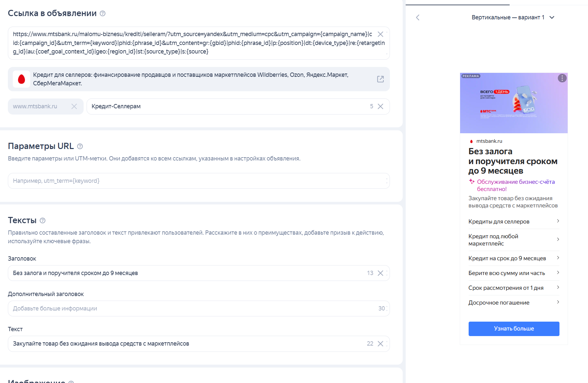Screen dimensions: 588x383
Task: Clear the Заголовок field text
Action: point(380,273)
